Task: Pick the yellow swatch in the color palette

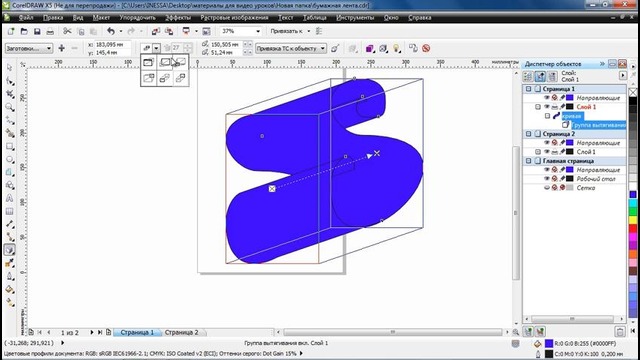Action: tap(633, 220)
